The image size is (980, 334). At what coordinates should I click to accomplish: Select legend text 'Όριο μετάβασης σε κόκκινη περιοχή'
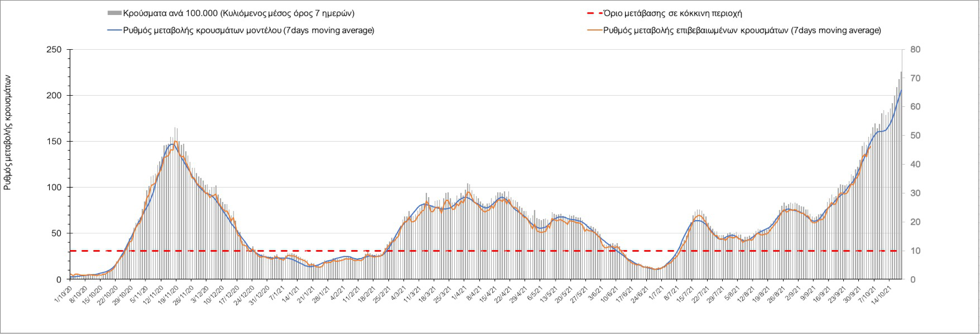(672, 13)
